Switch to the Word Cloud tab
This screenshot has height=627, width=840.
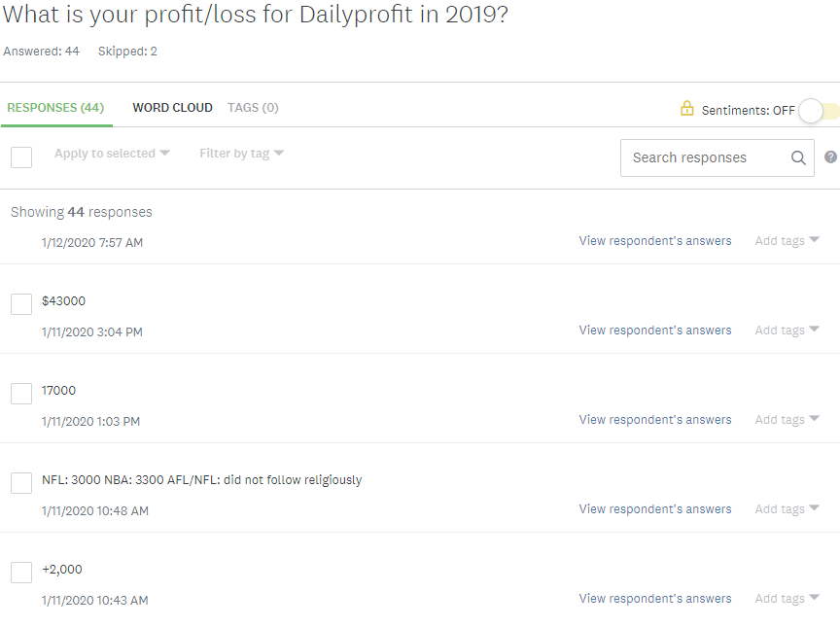coord(172,108)
